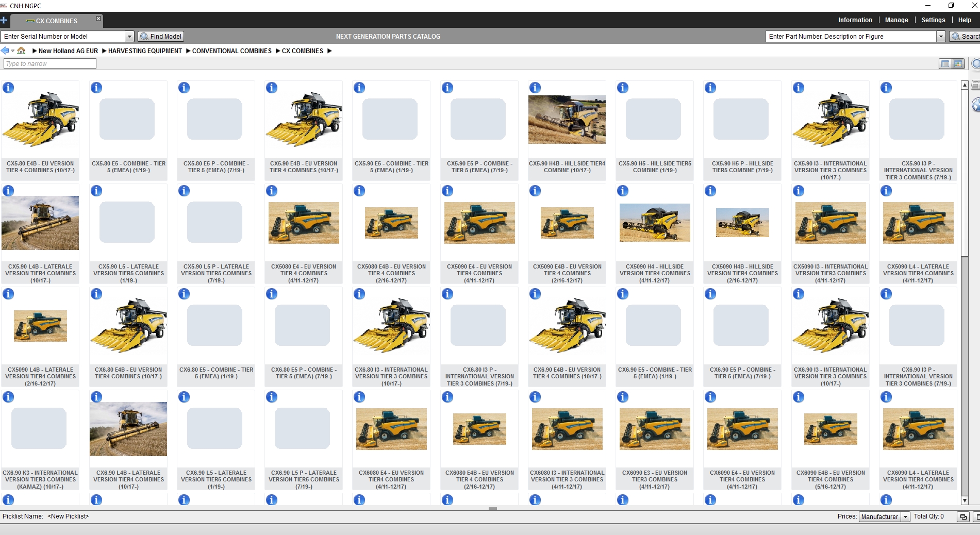
Task: Select CX6080 I3 International Version label
Action: coord(567,480)
